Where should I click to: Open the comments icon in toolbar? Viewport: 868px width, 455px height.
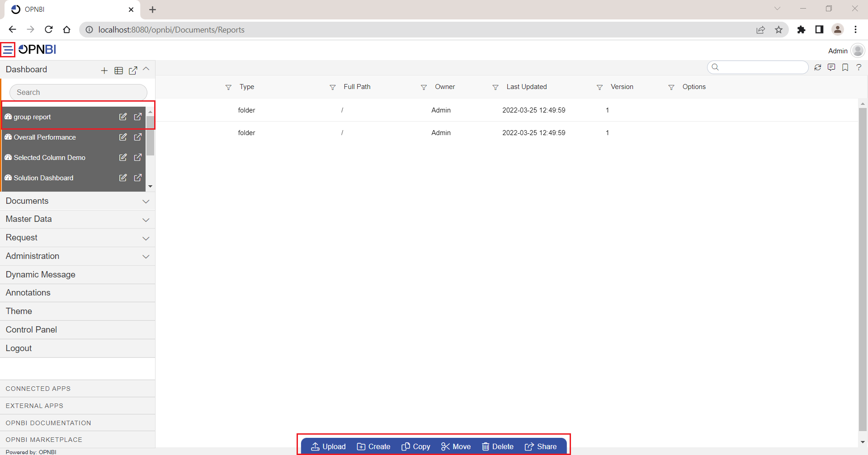point(831,67)
